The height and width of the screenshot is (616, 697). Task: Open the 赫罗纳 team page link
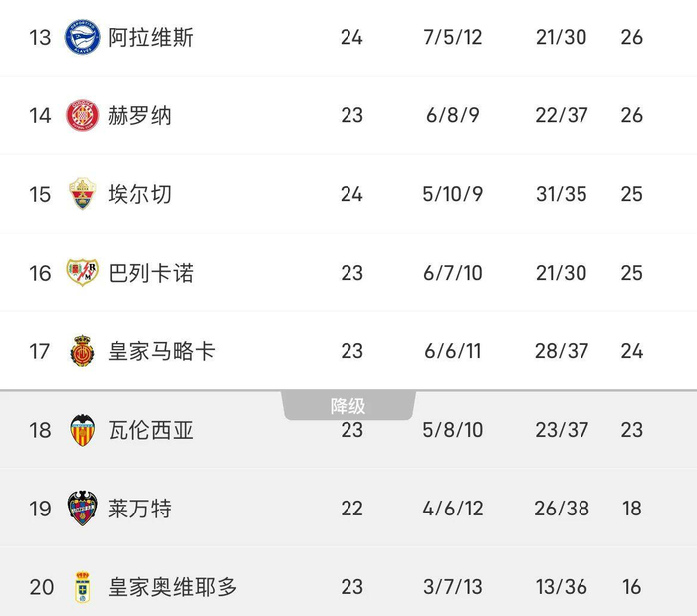(139, 115)
